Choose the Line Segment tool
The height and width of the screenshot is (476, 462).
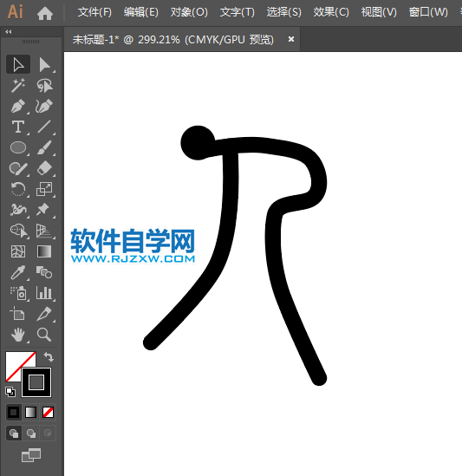(x=44, y=127)
